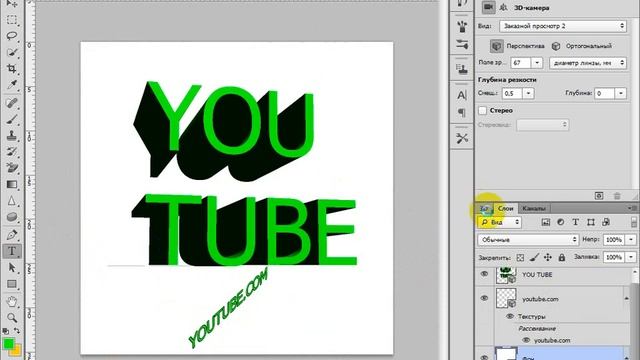The image size is (640, 360).
Task: Select the Crop tool
Action: 12,69
